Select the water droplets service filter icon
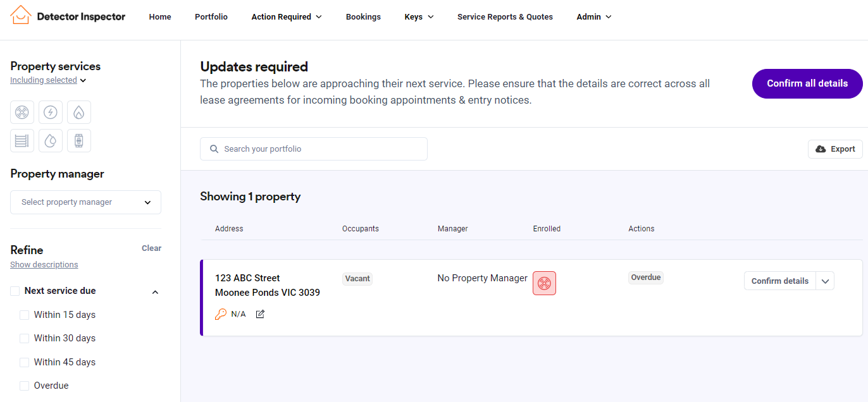The height and width of the screenshot is (402, 868). pyautogui.click(x=51, y=140)
